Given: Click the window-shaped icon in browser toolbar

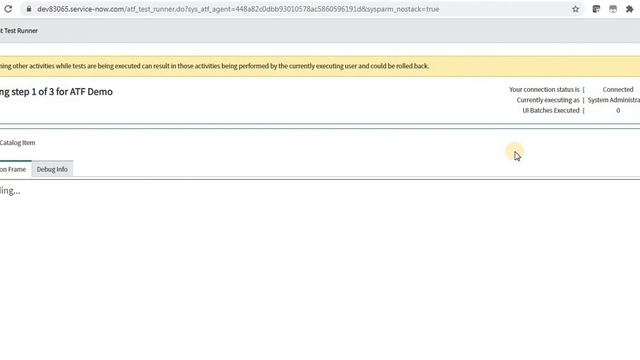Looking at the screenshot, I should [613, 9].
